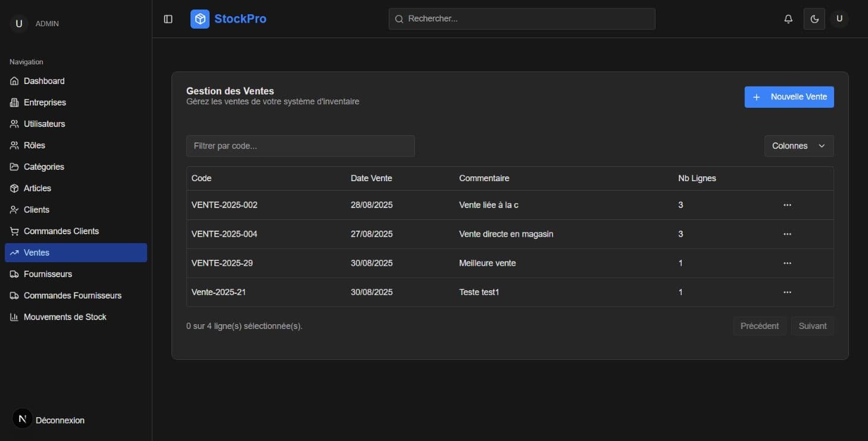Open the user avatar U in top bar

click(x=839, y=19)
